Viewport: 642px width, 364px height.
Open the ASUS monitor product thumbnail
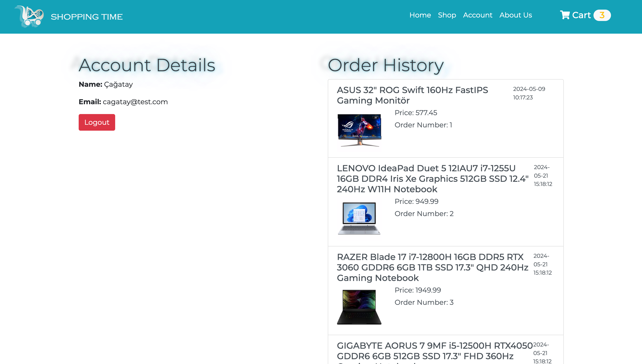[x=359, y=130]
